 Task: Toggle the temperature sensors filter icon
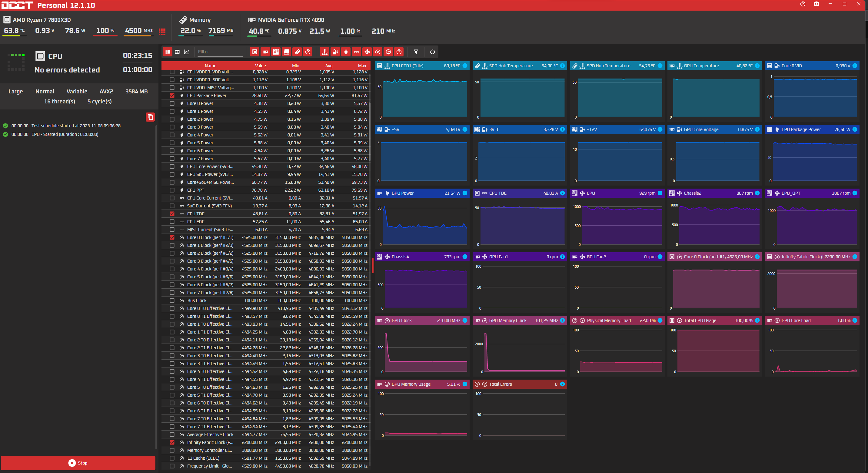[x=324, y=52]
